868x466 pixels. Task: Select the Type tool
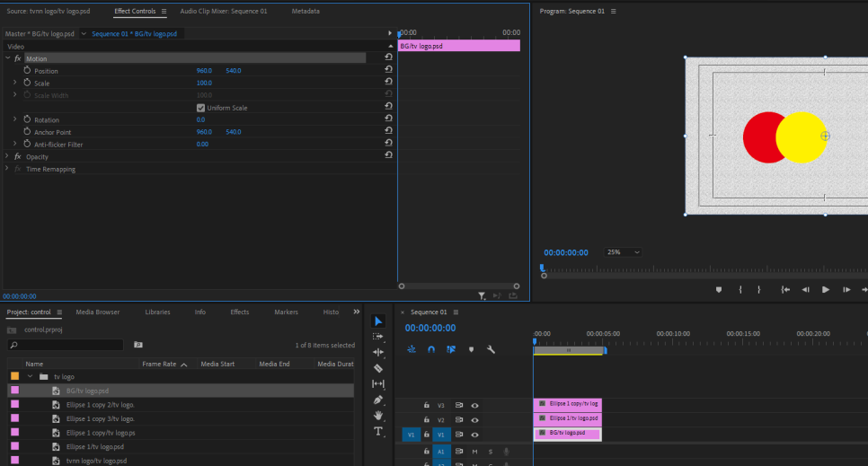(x=378, y=431)
